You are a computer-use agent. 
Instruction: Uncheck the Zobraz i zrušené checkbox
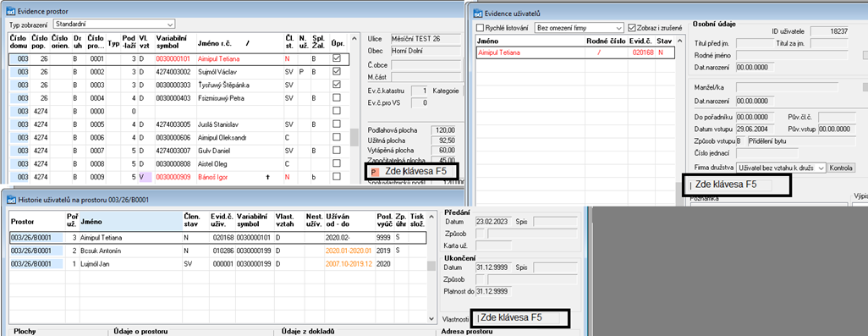click(x=632, y=28)
